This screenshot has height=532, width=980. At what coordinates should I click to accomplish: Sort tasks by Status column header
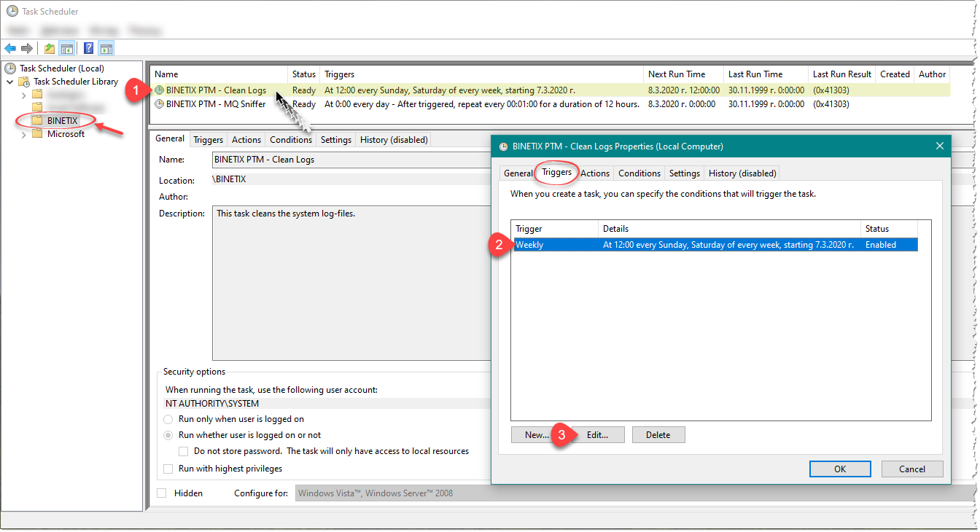coord(304,74)
